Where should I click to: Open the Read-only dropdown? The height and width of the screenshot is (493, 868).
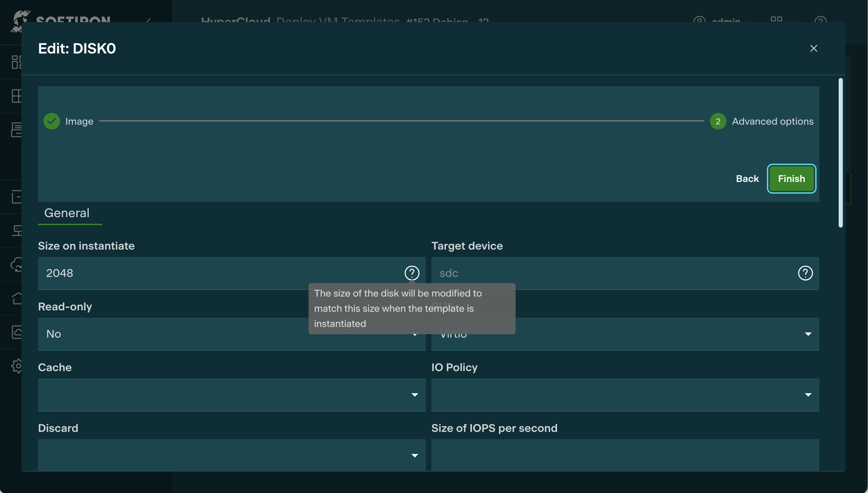(x=173, y=334)
